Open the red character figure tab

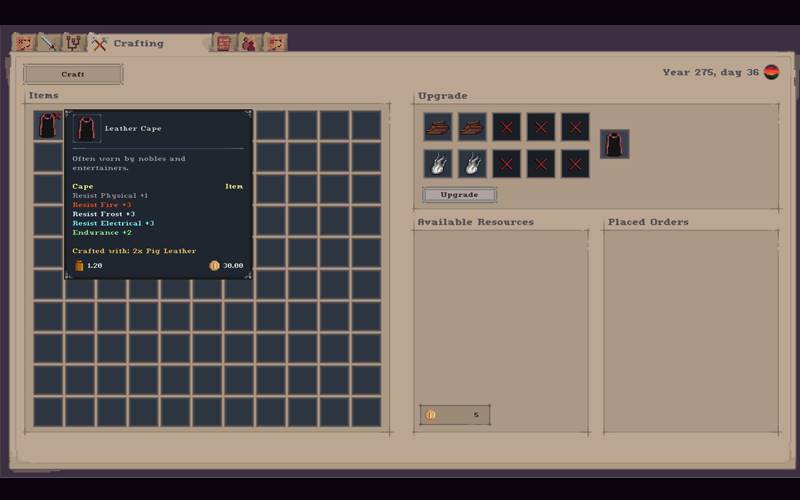point(249,43)
